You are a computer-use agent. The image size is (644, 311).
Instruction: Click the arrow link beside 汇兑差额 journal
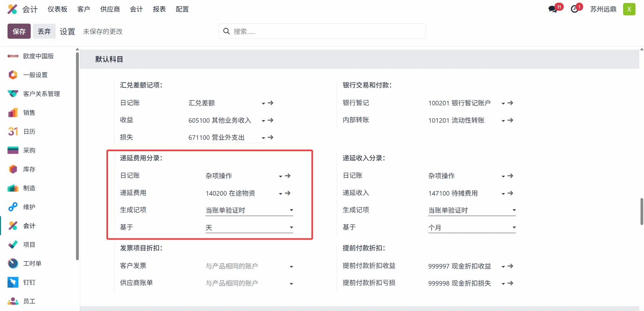(271, 103)
